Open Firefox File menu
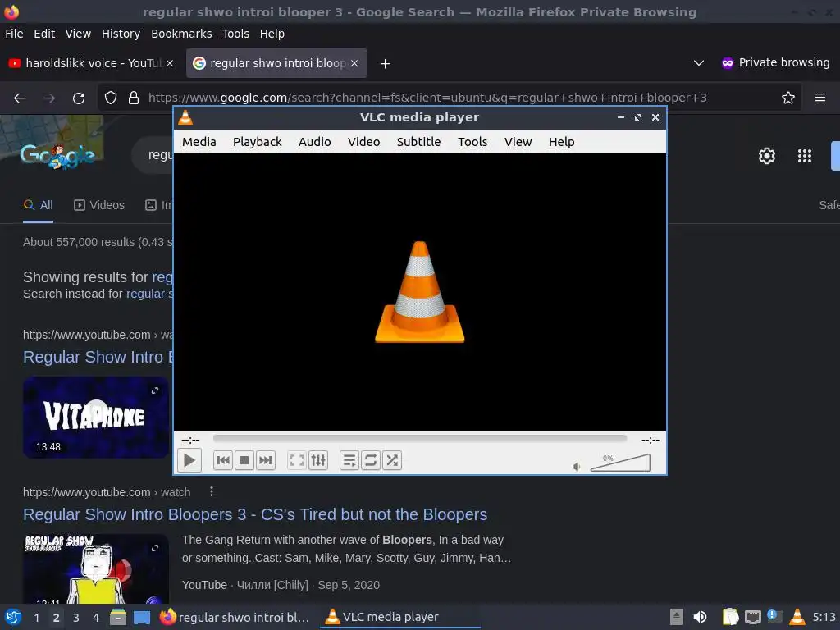The image size is (840, 630). pyautogui.click(x=14, y=34)
